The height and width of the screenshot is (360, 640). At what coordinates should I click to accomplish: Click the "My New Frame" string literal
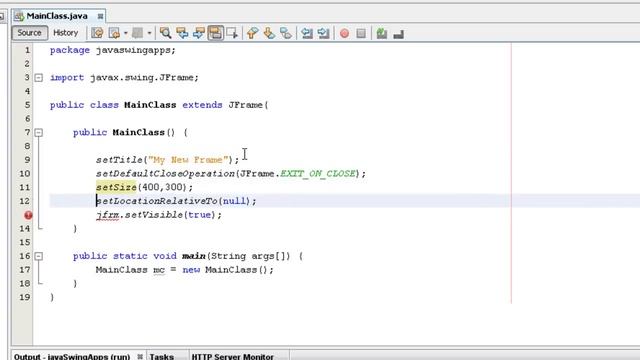pos(188,160)
